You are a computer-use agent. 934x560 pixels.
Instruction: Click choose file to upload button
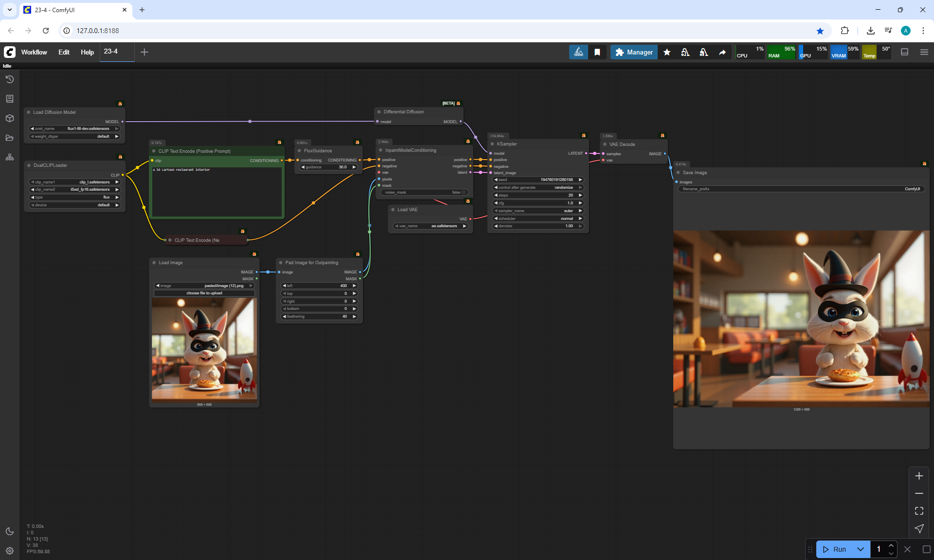204,293
